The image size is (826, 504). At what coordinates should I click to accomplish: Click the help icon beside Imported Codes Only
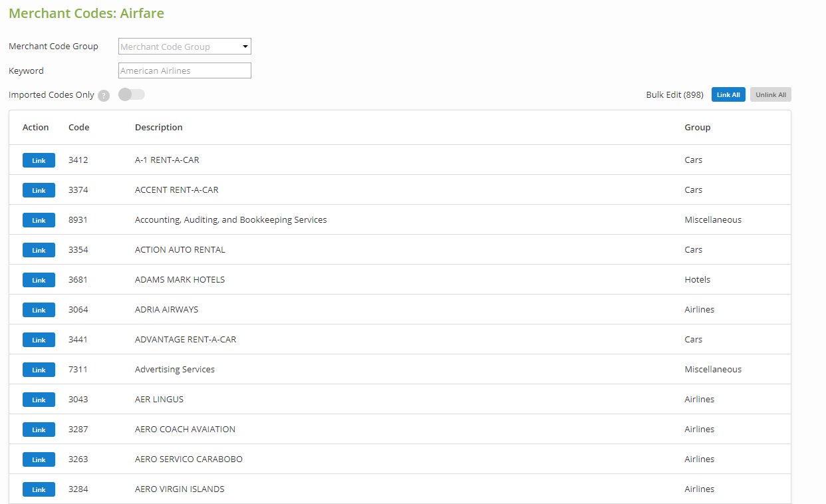click(x=104, y=96)
